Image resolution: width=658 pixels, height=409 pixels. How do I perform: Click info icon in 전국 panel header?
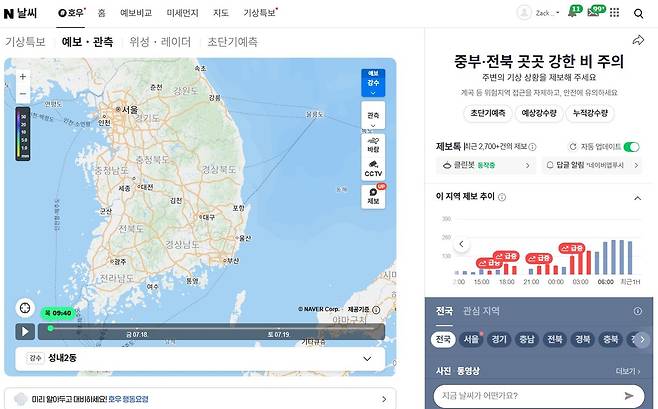coord(637,311)
